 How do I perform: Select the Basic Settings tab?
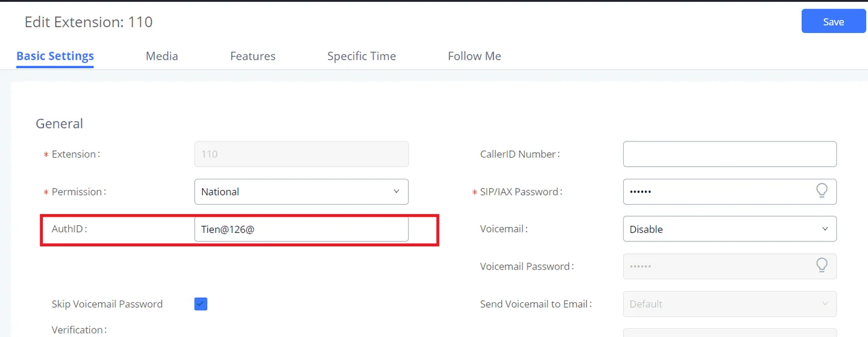[55, 56]
